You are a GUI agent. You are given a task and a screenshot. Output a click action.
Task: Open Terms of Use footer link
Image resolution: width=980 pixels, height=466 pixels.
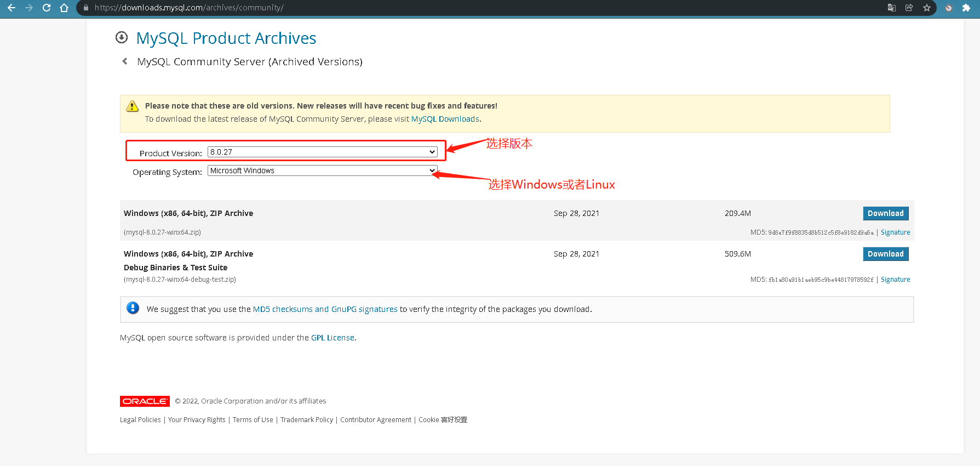coord(253,420)
